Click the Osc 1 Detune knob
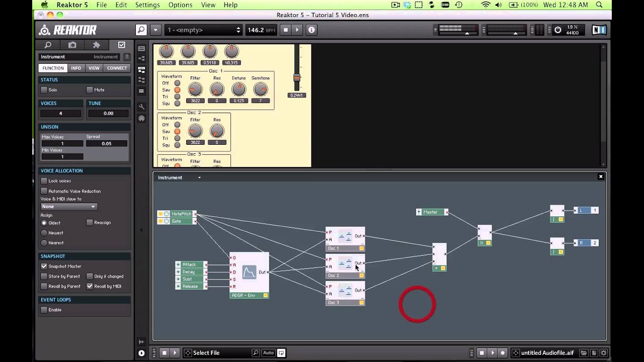This screenshot has height=362, width=644. pyautogui.click(x=238, y=89)
